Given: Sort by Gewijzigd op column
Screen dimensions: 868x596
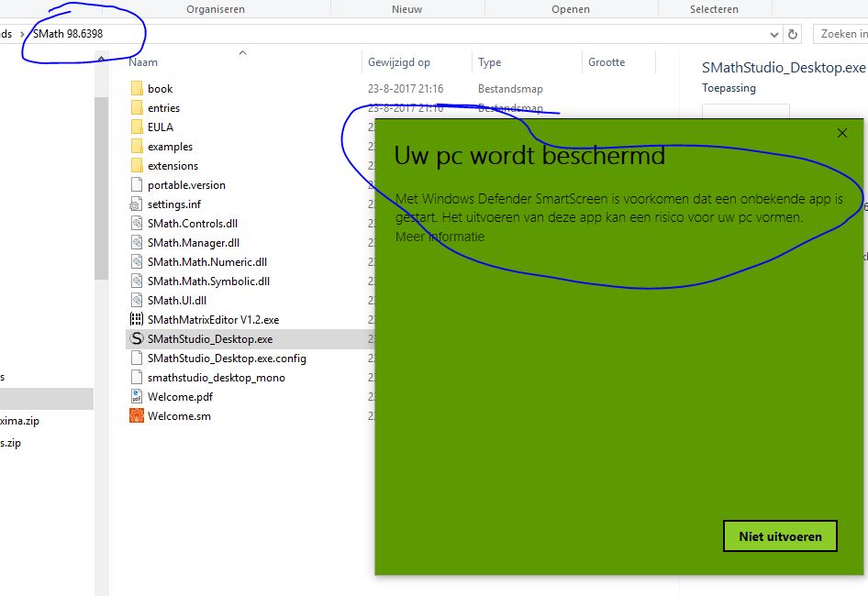Looking at the screenshot, I should tap(399, 62).
